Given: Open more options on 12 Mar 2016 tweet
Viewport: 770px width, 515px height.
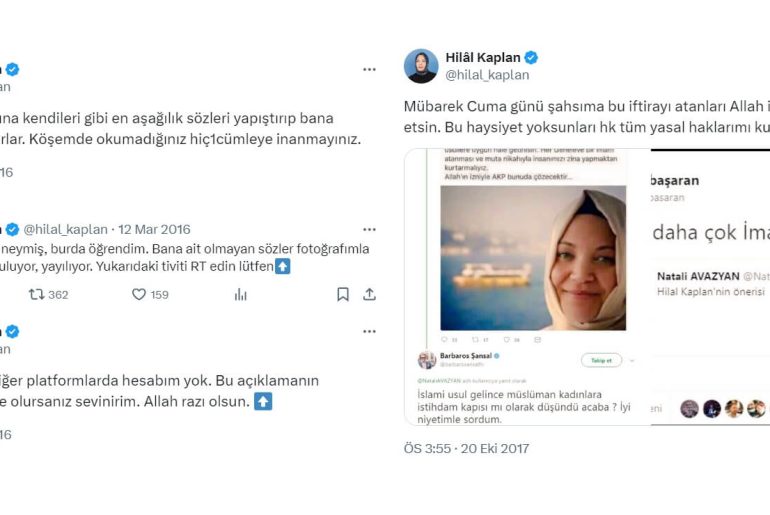Looking at the screenshot, I should (369, 229).
